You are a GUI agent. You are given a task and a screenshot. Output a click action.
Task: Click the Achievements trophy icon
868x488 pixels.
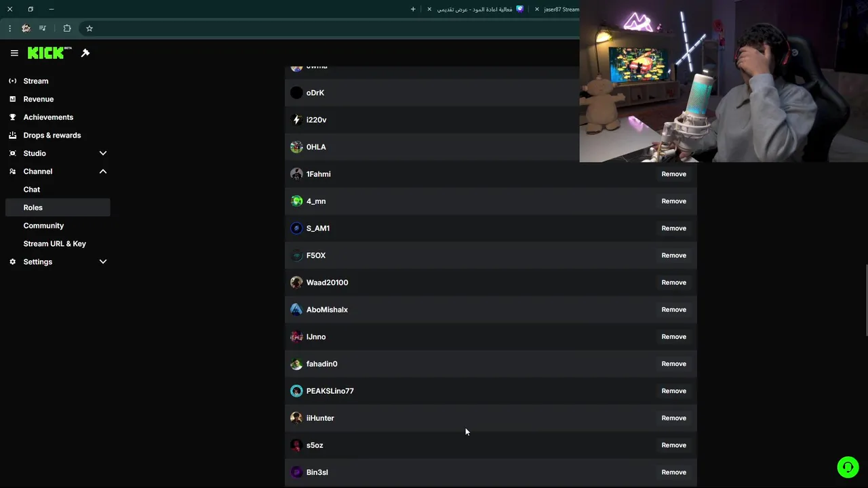(x=12, y=117)
